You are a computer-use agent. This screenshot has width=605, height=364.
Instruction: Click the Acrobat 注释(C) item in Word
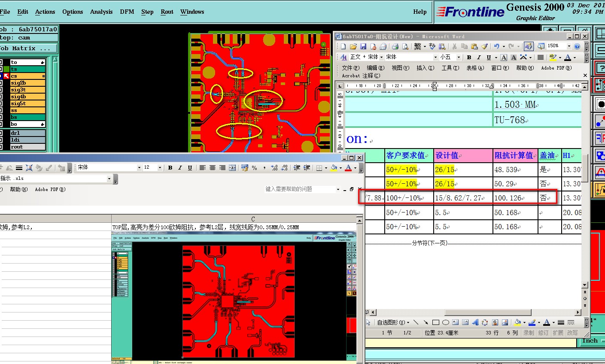pyautogui.click(x=361, y=76)
